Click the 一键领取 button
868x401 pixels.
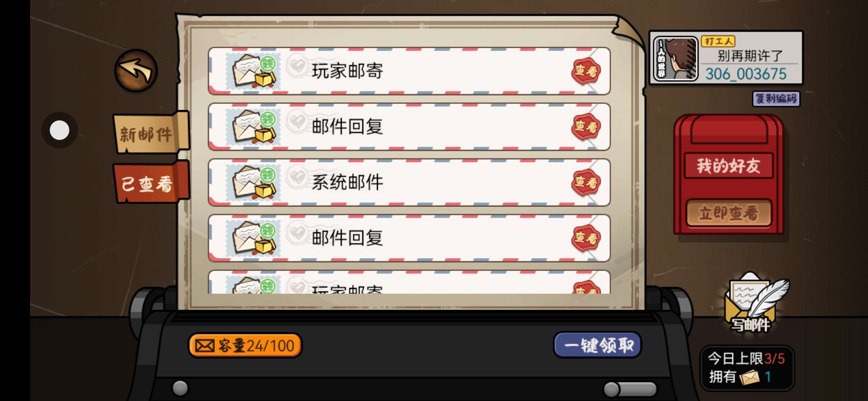[598, 345]
